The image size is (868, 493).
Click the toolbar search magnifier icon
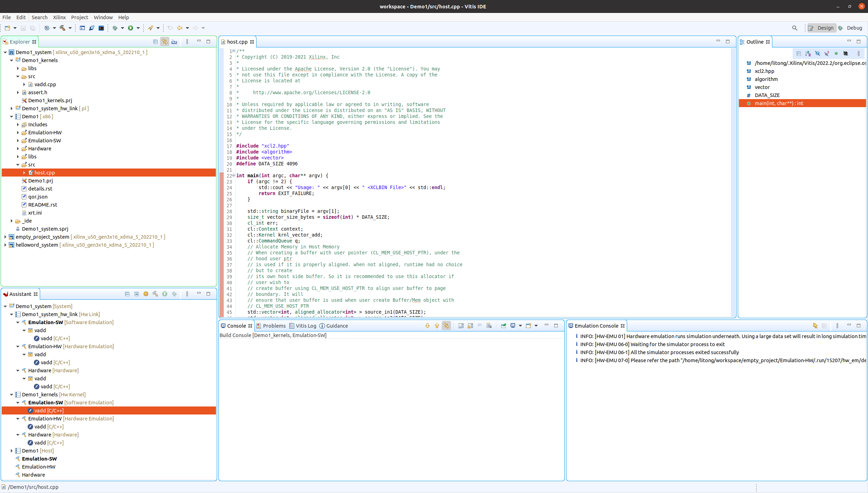coord(795,28)
